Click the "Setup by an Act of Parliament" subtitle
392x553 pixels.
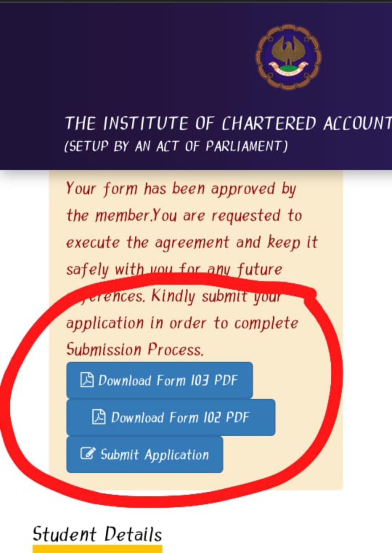176,146
